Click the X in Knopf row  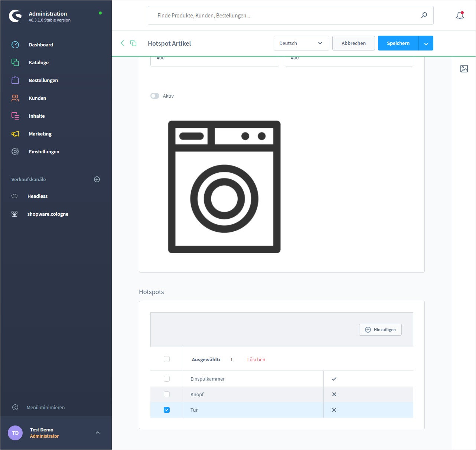(334, 394)
